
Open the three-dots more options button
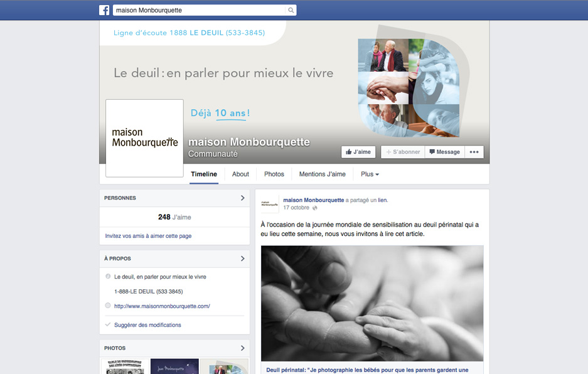click(x=474, y=152)
